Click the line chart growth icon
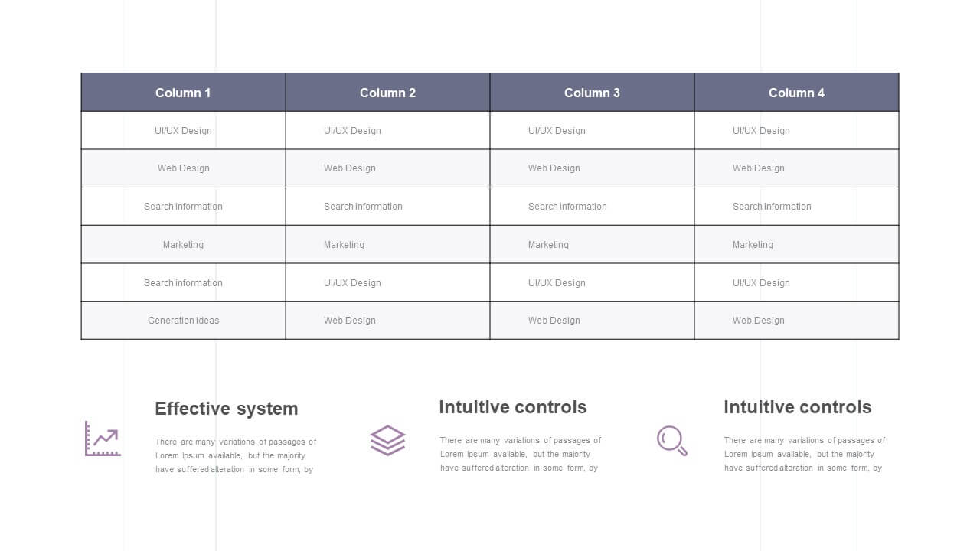 [x=103, y=439]
